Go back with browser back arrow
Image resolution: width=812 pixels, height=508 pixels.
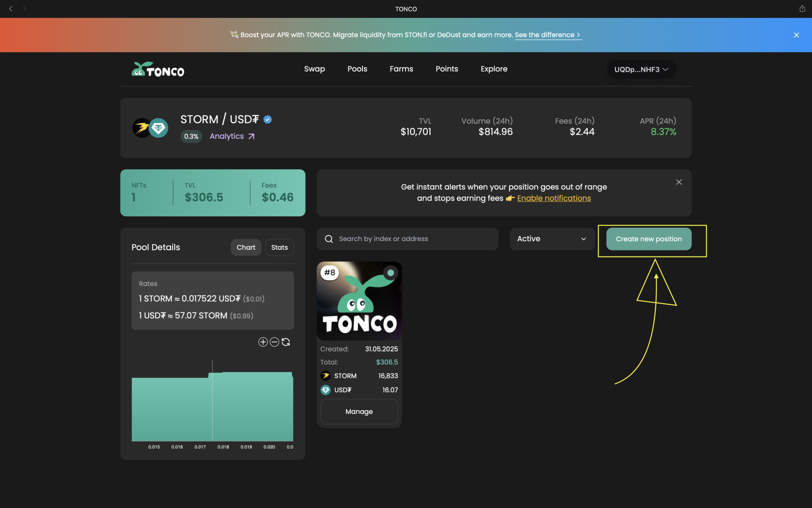click(x=11, y=9)
